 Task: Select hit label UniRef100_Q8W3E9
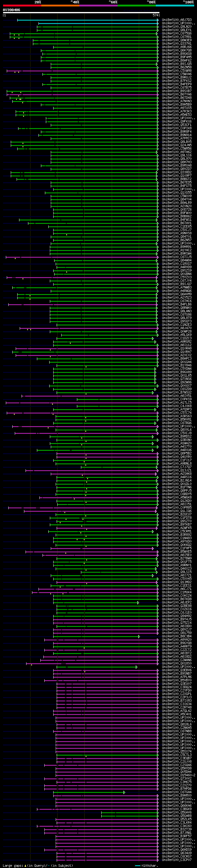pos(177,40)
